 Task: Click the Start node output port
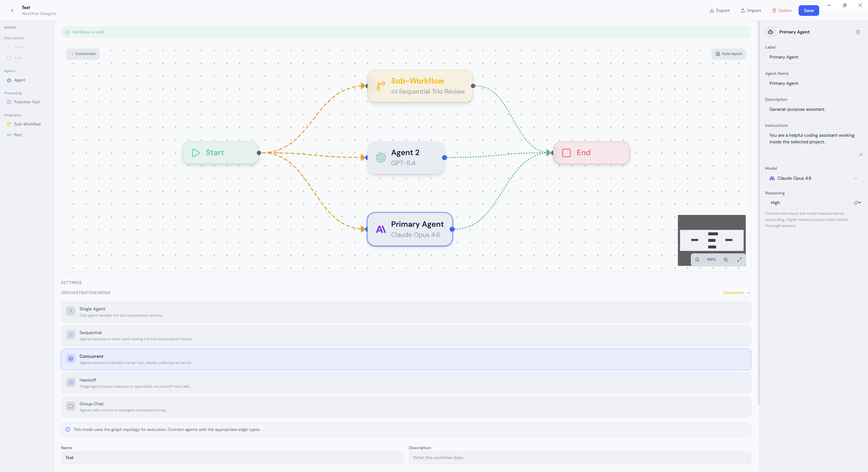tap(259, 153)
